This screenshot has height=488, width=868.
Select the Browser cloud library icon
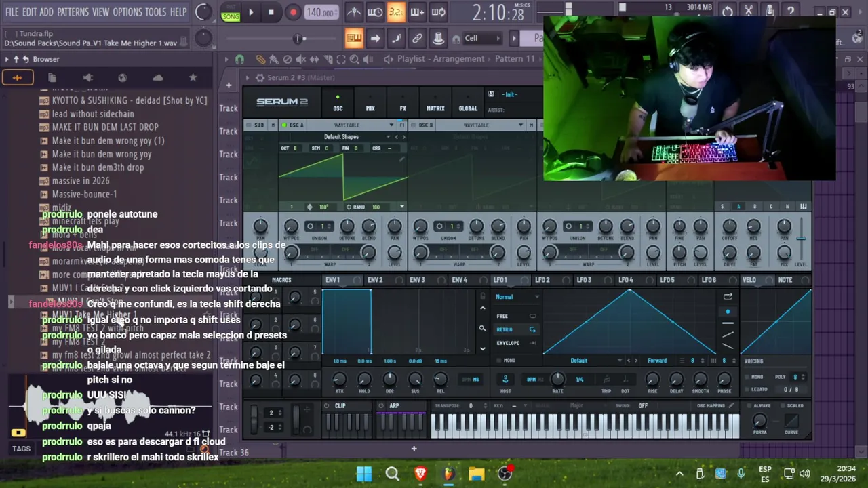click(157, 78)
